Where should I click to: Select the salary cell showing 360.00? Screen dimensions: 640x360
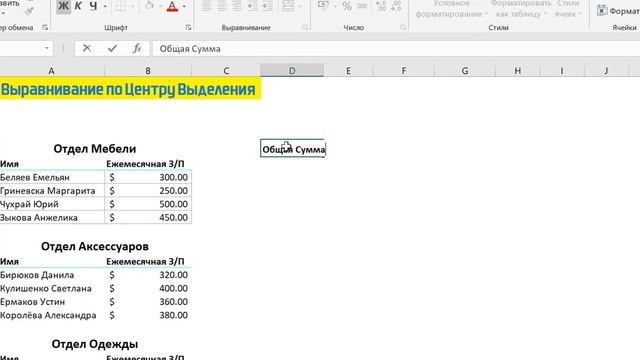pos(148,302)
